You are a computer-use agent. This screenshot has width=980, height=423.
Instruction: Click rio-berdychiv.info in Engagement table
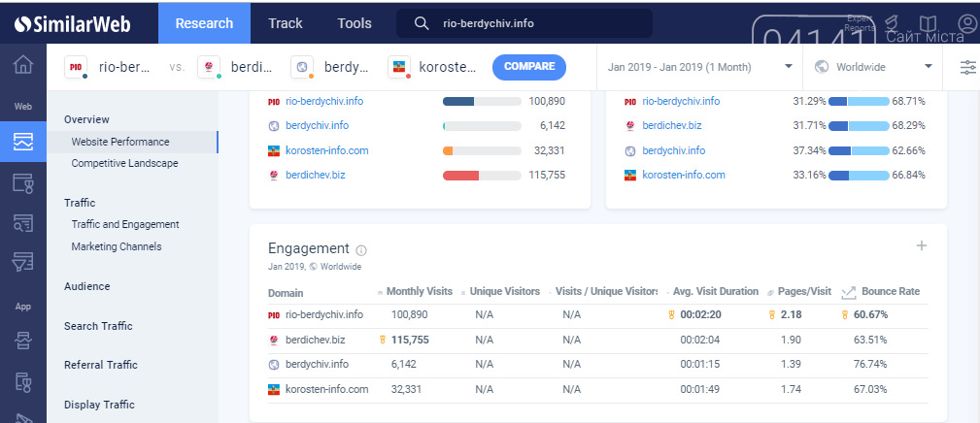(323, 314)
